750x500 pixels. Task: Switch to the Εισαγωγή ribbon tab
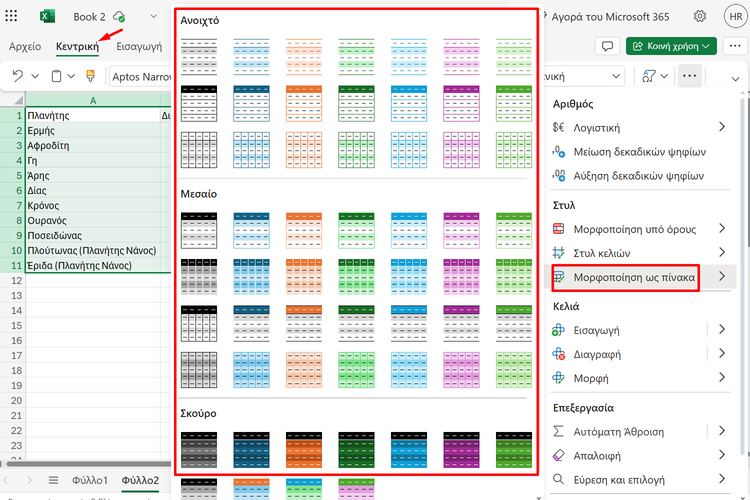[x=139, y=46]
